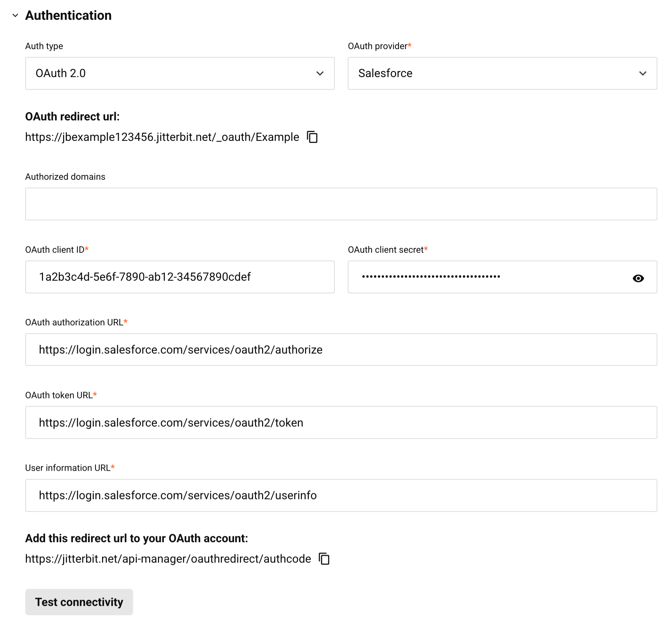Focus the OAuth client ID field
The width and height of the screenshot is (672, 631).
(x=180, y=277)
